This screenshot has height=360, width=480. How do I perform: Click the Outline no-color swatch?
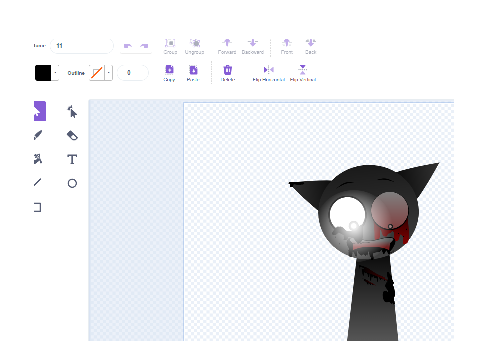(97, 73)
